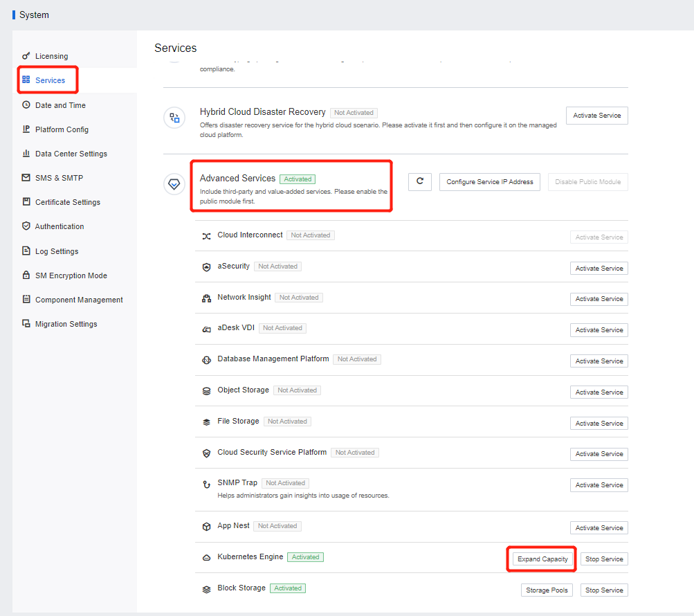This screenshot has height=616, width=694.
Task: Click the Log Settings document icon
Action: (26, 251)
